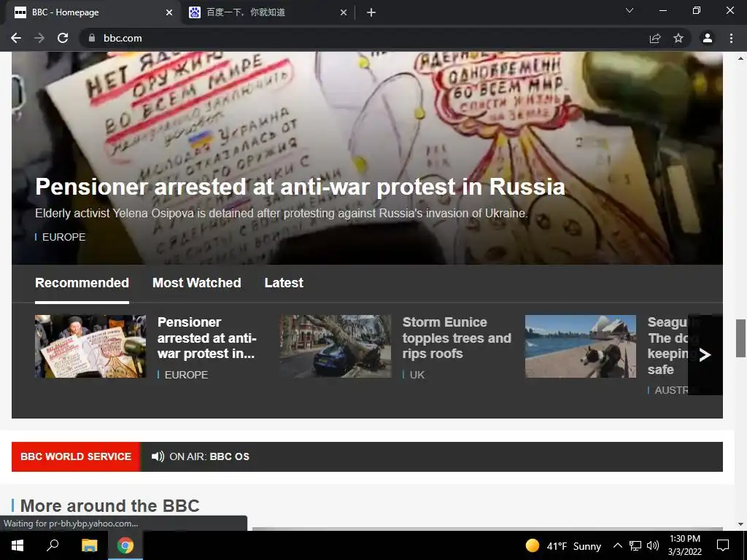Click the scrollbar up arrow

740,58
